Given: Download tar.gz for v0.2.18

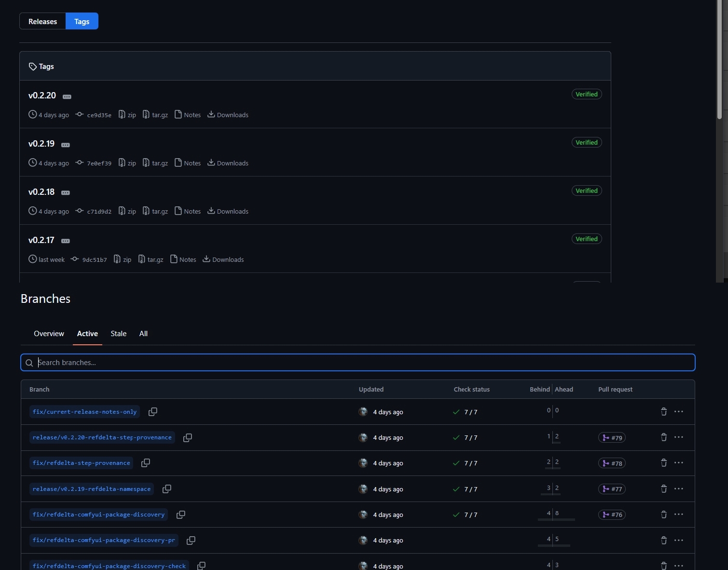Looking at the screenshot, I should click(x=155, y=211).
